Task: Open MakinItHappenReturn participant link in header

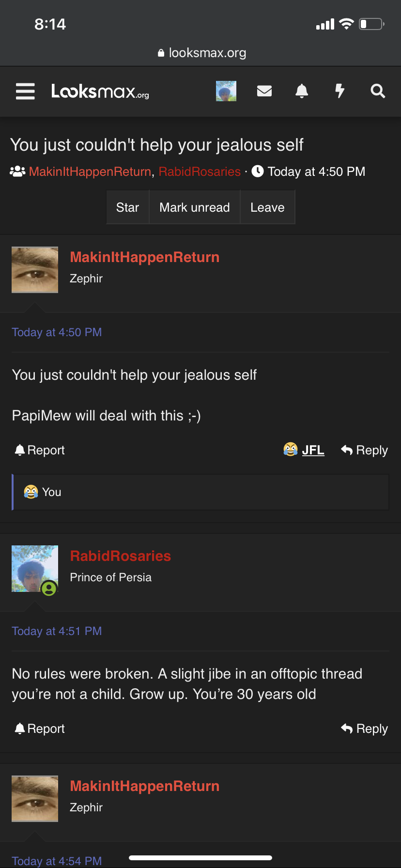Action: [90, 171]
